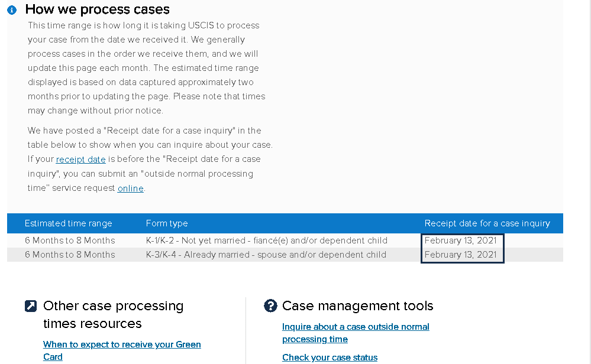Open the Check your case status link
Screen dimensions: 591x364
pyautogui.click(x=330, y=357)
